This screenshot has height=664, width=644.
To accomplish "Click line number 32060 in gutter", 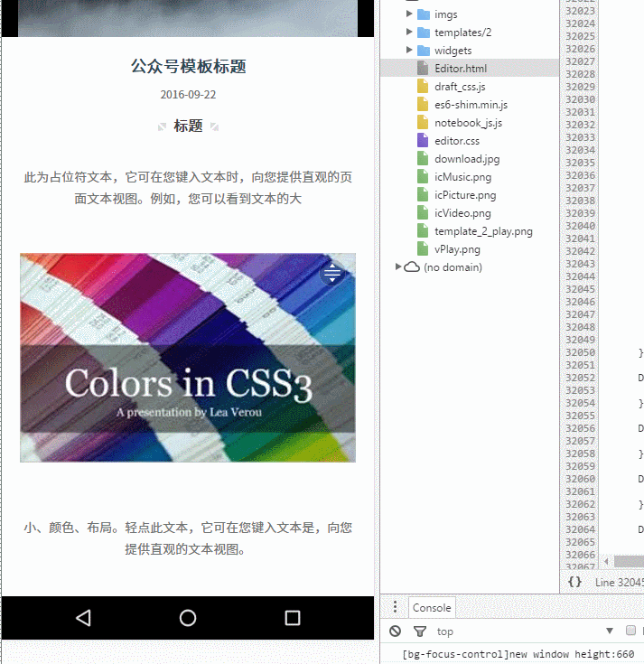I will pos(580,479).
